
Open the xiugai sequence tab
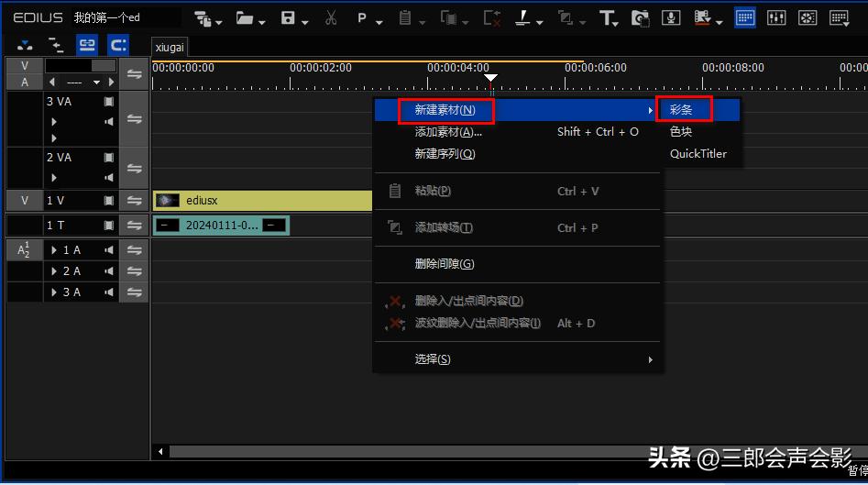click(170, 46)
